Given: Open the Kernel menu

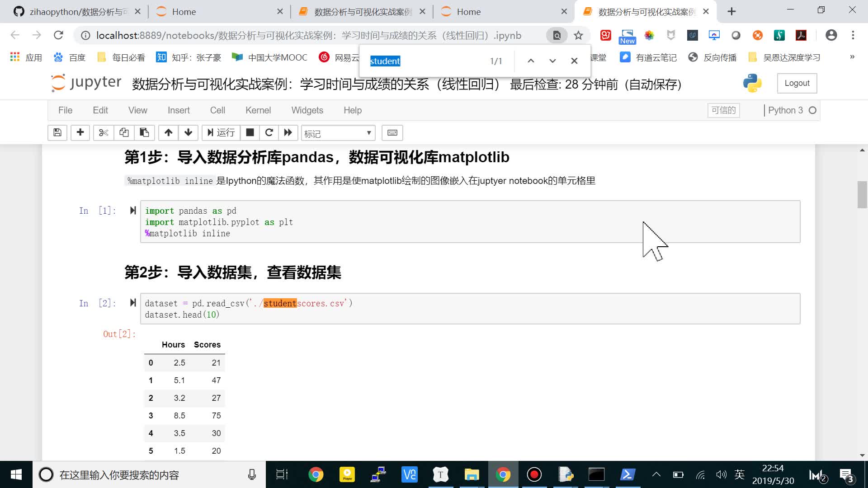Looking at the screenshot, I should [258, 110].
